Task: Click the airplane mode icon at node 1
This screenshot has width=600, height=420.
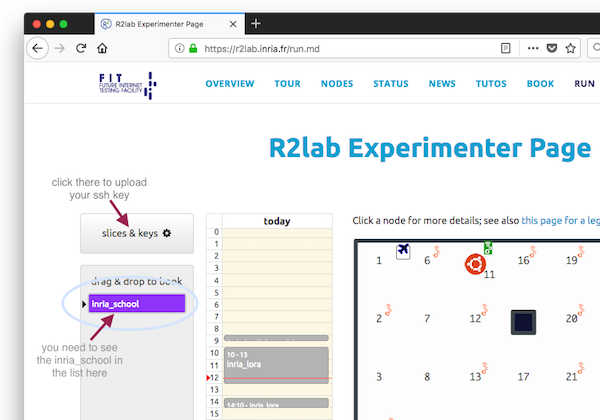Action: click(403, 251)
